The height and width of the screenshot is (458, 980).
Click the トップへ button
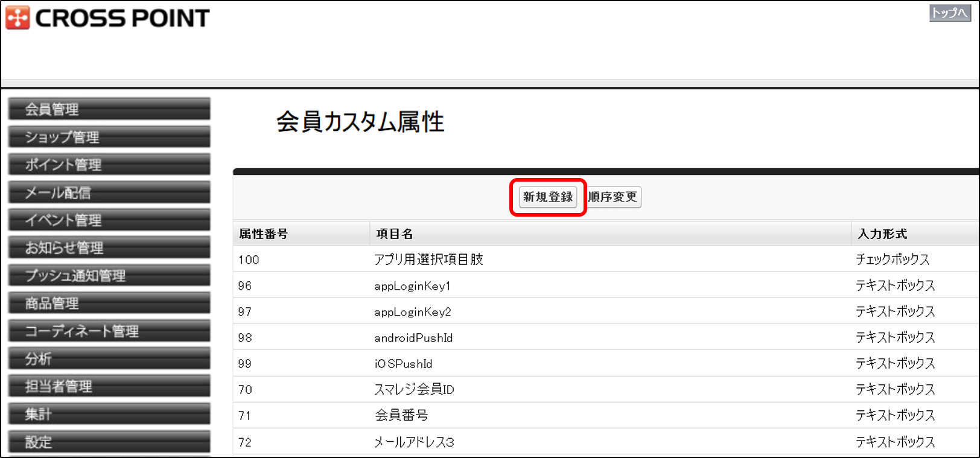(949, 13)
